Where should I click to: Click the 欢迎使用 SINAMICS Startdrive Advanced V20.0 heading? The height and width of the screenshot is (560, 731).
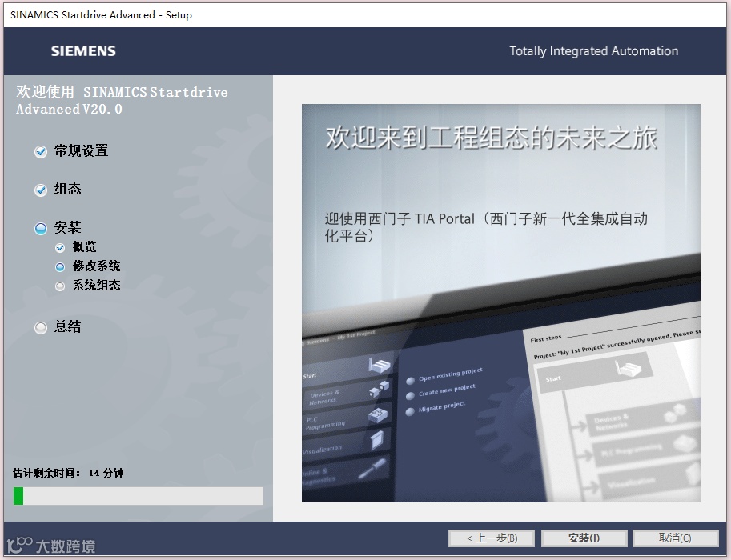click(123, 100)
